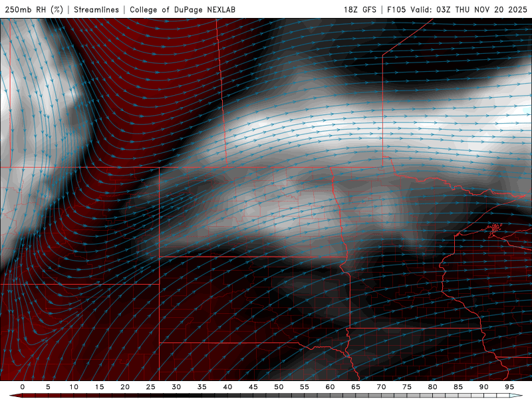Click the 95 label on color scale

(509, 387)
